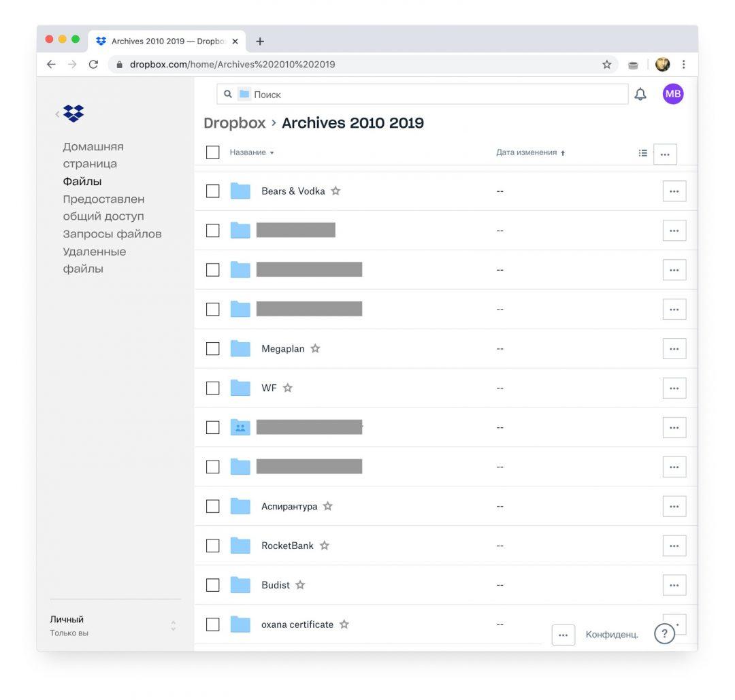Open the Megaplan folder name link
Image resolution: width=735 pixels, height=700 pixels.
(x=282, y=348)
